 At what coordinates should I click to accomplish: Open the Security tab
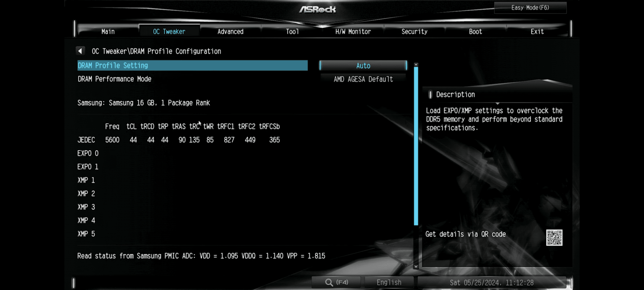(414, 32)
